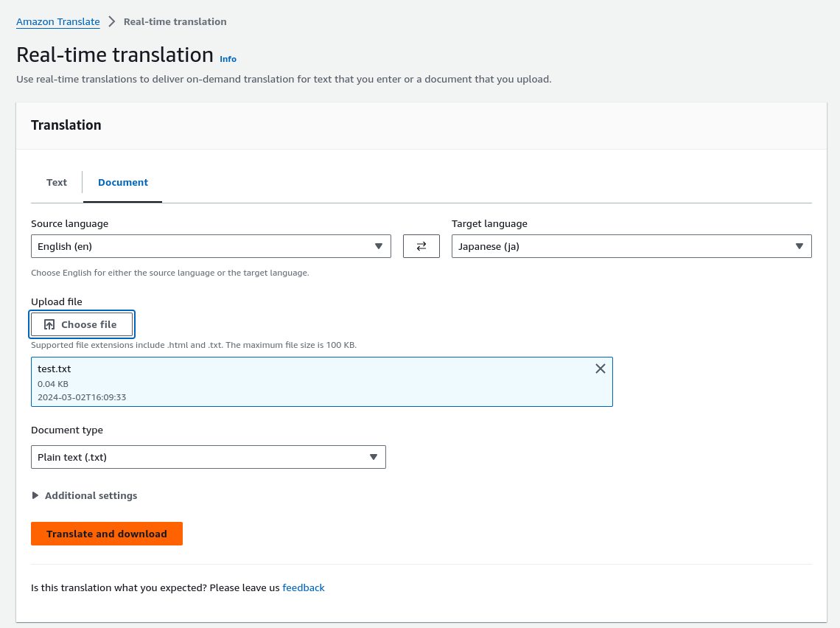Open the Document type dropdown
This screenshot has width=840, height=628.
209,457
